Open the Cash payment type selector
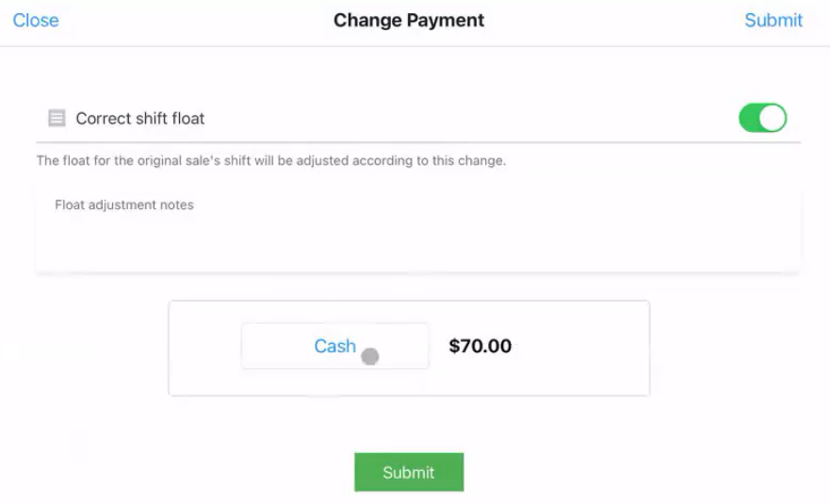The width and height of the screenshot is (830, 504). (x=334, y=347)
